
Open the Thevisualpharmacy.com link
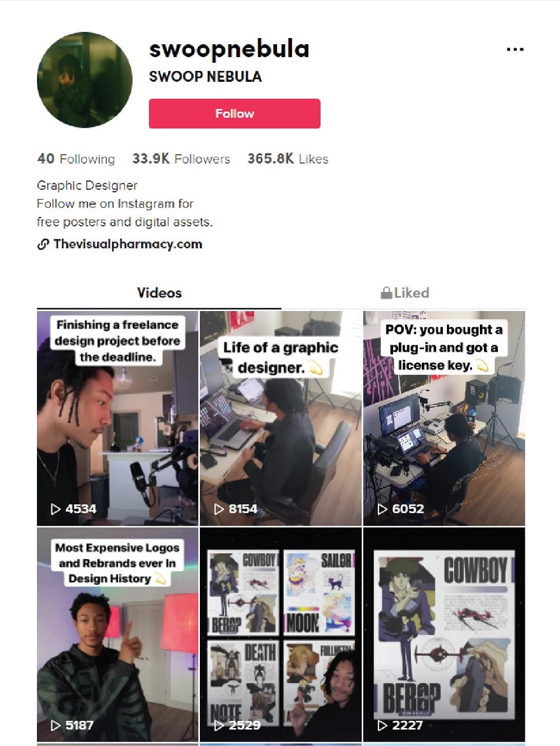[x=128, y=244]
